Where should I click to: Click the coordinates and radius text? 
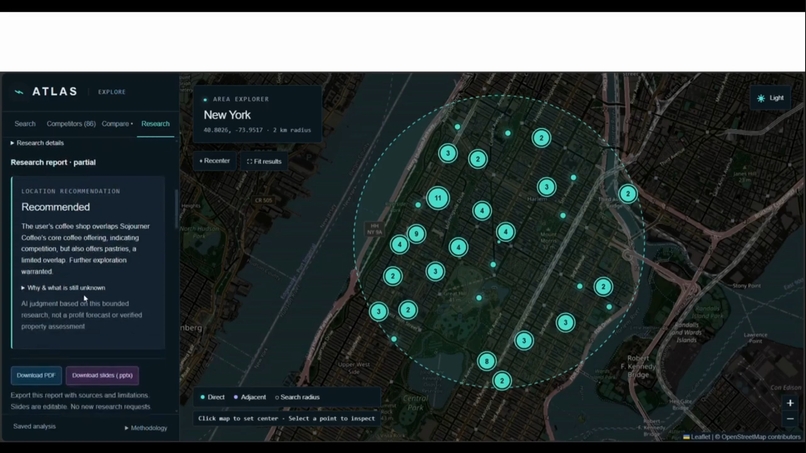(x=257, y=130)
